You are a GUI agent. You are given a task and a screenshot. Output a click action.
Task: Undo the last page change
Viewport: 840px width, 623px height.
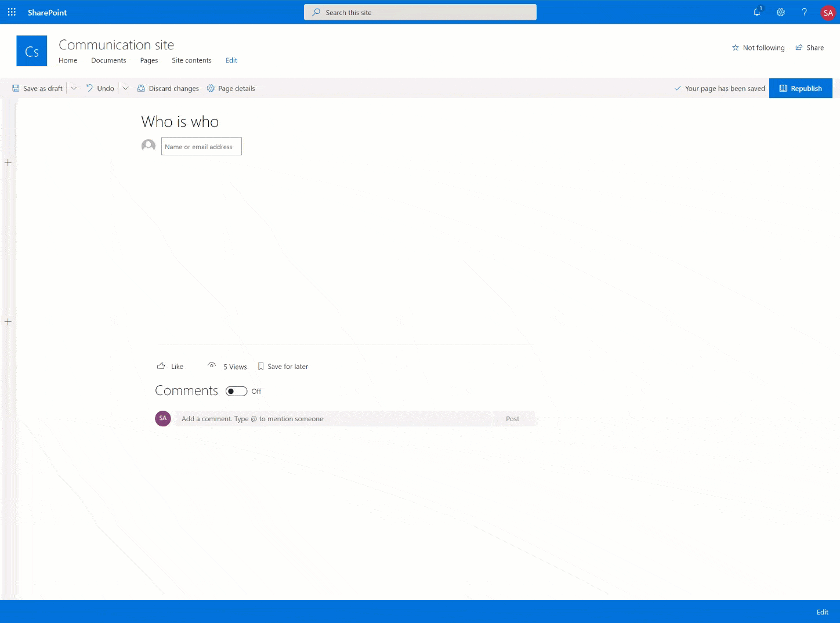point(100,88)
